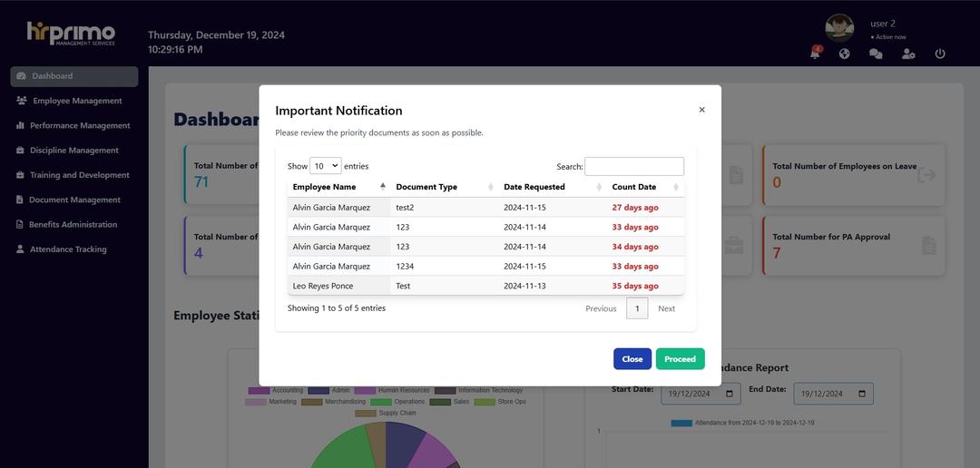Click the Attendance Tracking person icon
Image resolution: width=980 pixels, height=468 pixels.
point(20,249)
